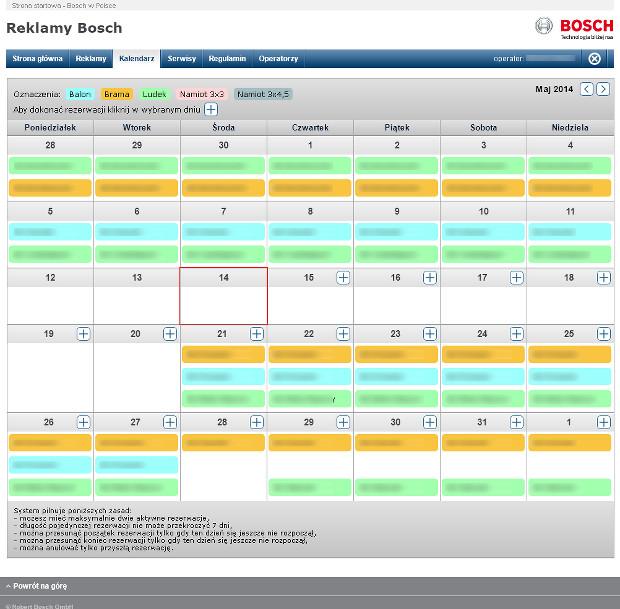
Task: Add reservation on June 1
Action: pos(603,422)
